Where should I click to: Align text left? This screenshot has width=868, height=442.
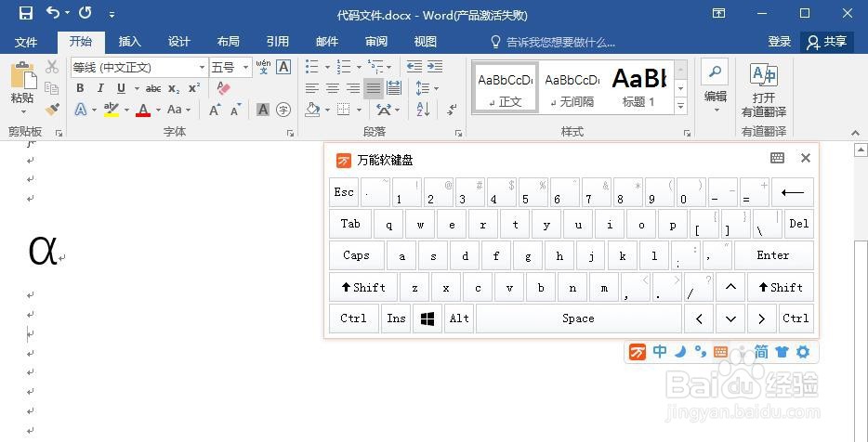click(x=312, y=88)
